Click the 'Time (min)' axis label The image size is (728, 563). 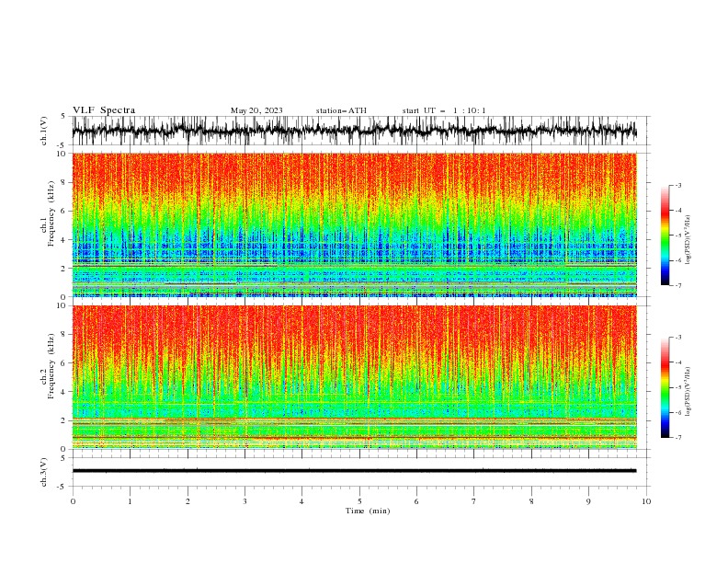click(368, 511)
